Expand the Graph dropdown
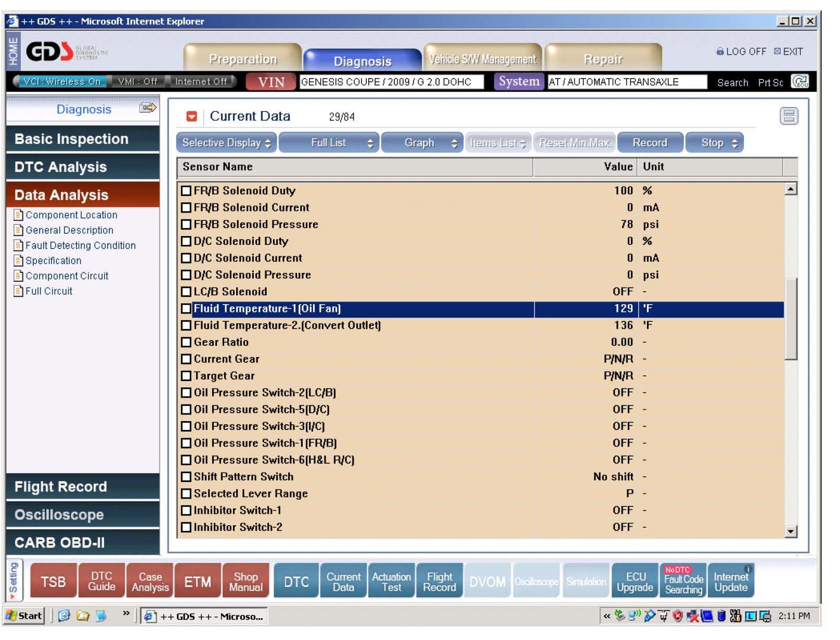The image size is (840, 640). (x=420, y=143)
